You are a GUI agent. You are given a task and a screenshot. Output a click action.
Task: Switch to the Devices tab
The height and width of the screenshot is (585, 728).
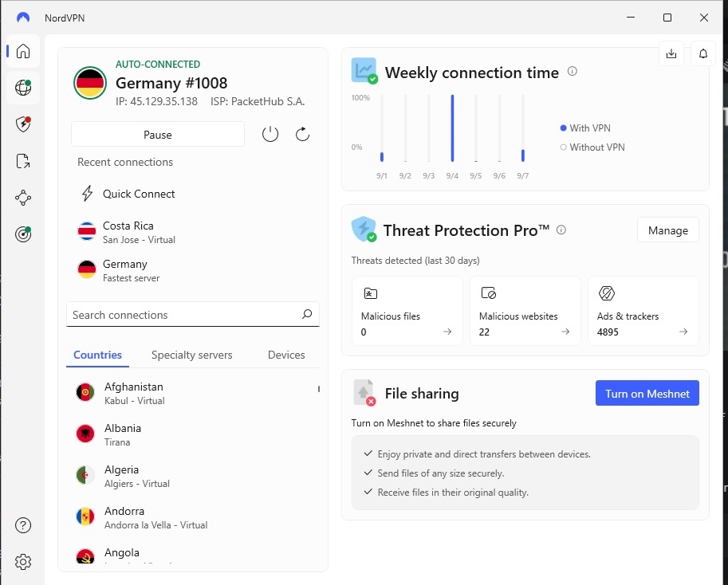(286, 355)
